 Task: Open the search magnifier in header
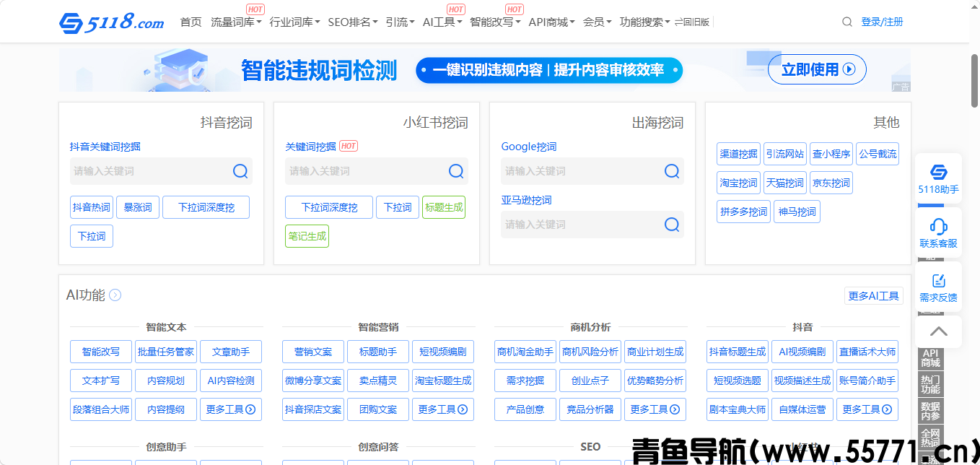click(847, 22)
